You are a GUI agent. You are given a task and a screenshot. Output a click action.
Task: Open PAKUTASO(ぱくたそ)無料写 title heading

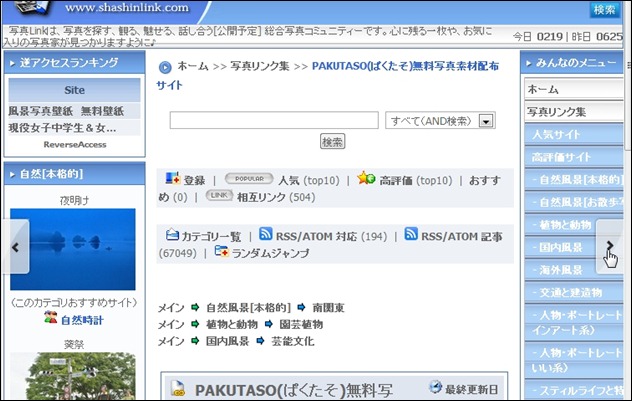click(x=294, y=390)
